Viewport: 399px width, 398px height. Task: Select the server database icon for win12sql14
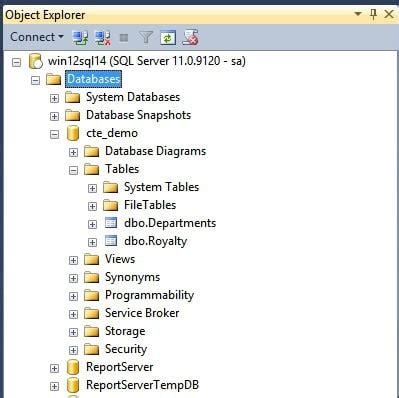(36, 61)
